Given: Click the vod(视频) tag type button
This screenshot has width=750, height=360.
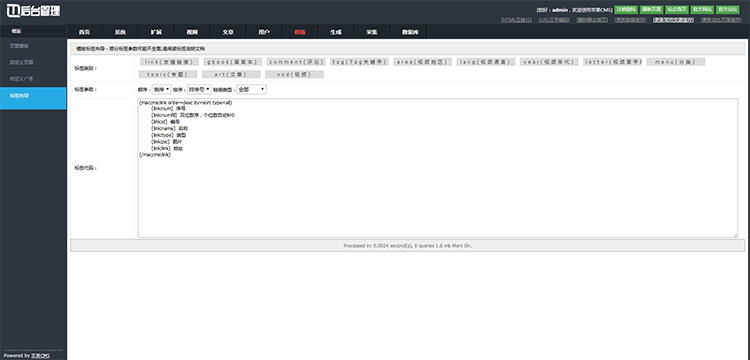Looking at the screenshot, I should click(x=294, y=75).
